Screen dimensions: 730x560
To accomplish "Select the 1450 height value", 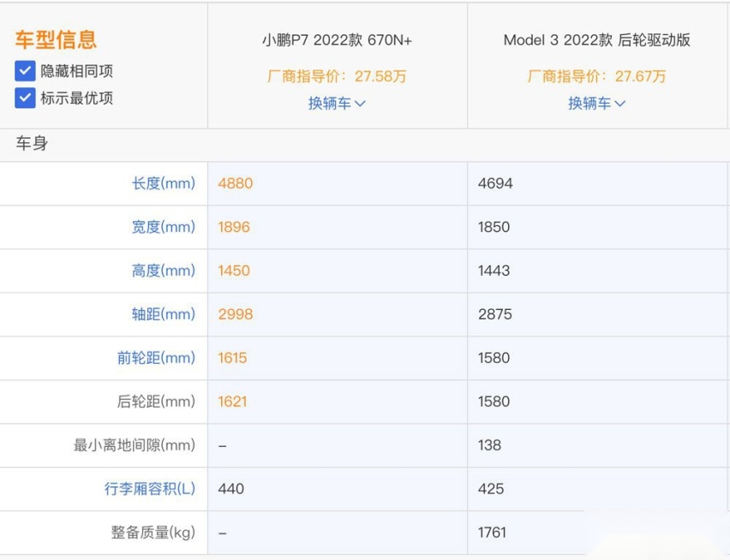I will [234, 271].
